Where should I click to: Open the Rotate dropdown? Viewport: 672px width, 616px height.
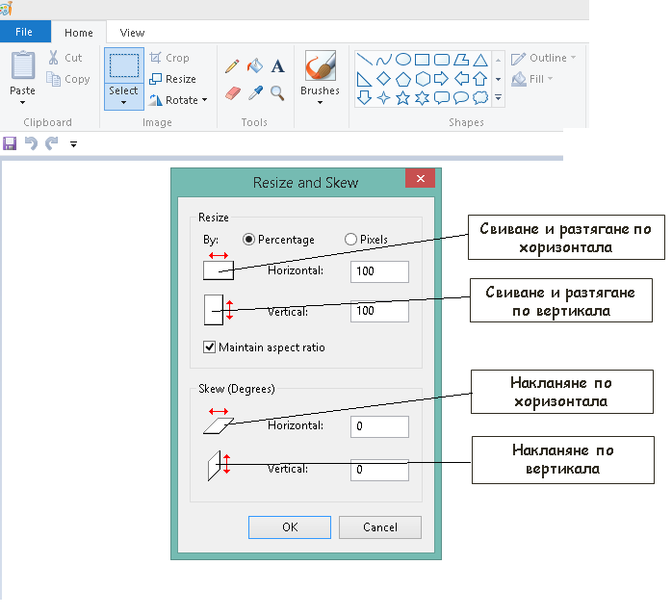coord(180,100)
